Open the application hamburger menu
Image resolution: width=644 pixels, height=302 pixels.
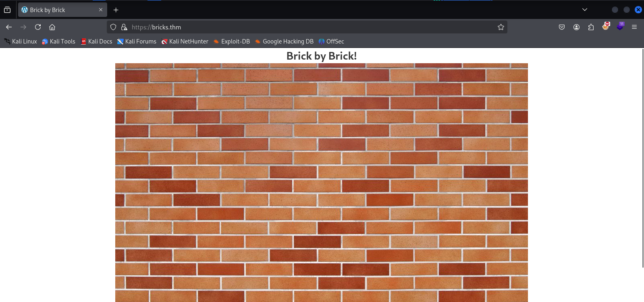click(x=634, y=27)
